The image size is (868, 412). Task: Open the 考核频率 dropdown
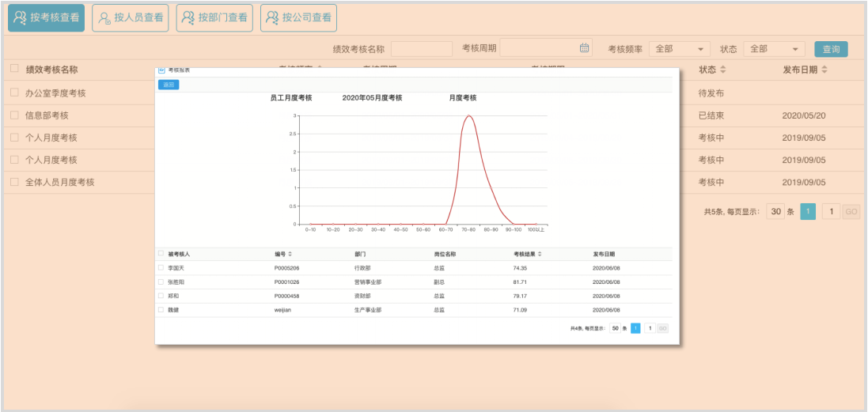(680, 49)
